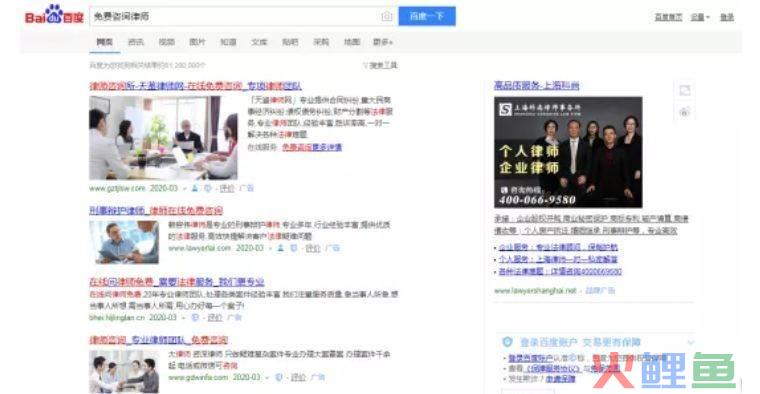760x394 pixels.
Task: Expand dropdown arrow after www.gztjlsw.com date
Action: click(184, 189)
